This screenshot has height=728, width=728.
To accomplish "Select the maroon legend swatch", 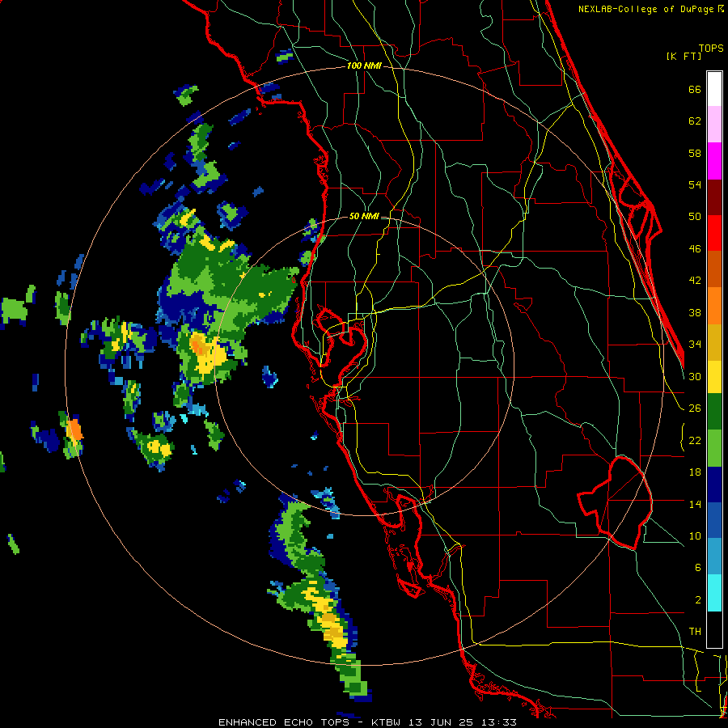I will pyautogui.click(x=714, y=197).
